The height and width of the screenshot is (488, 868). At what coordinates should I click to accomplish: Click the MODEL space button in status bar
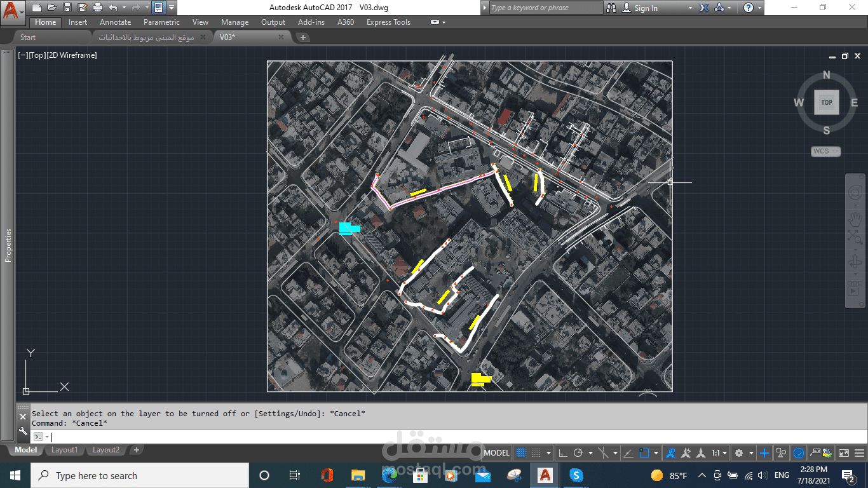[x=496, y=453]
